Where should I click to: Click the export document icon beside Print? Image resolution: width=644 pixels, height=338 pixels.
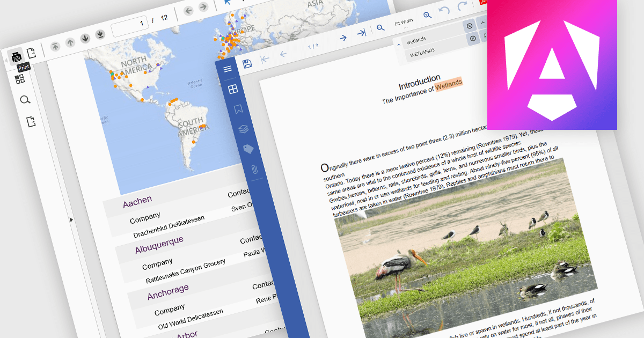click(x=31, y=53)
